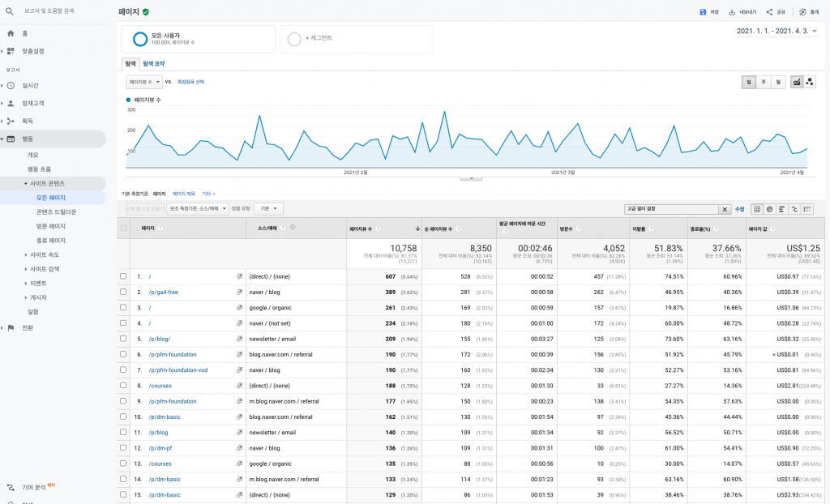The height and width of the screenshot is (504, 830).
Task: Select the performance bar view icon
Action: (x=782, y=209)
